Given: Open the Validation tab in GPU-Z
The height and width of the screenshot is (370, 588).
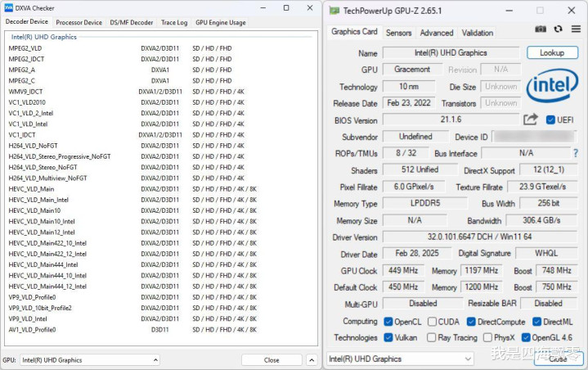Looking at the screenshot, I should (x=477, y=33).
